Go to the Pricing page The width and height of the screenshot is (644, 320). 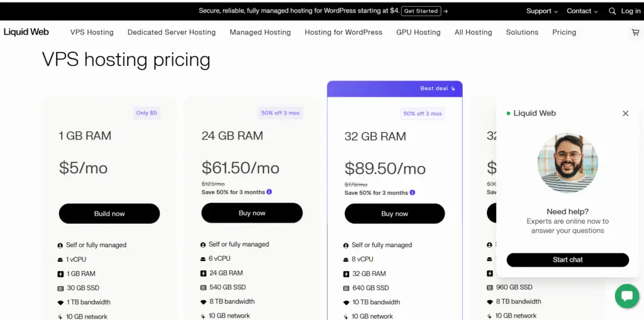564,32
